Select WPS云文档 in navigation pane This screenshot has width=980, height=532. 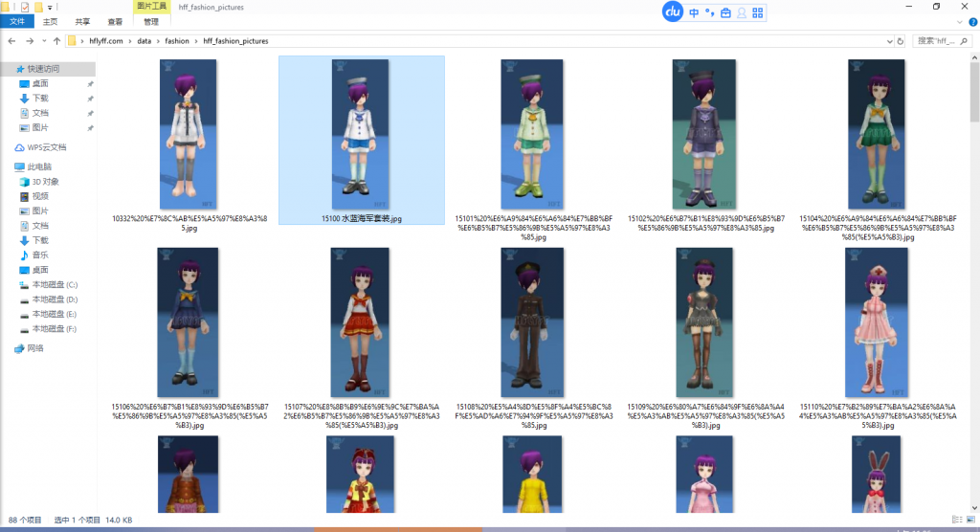pos(40,147)
